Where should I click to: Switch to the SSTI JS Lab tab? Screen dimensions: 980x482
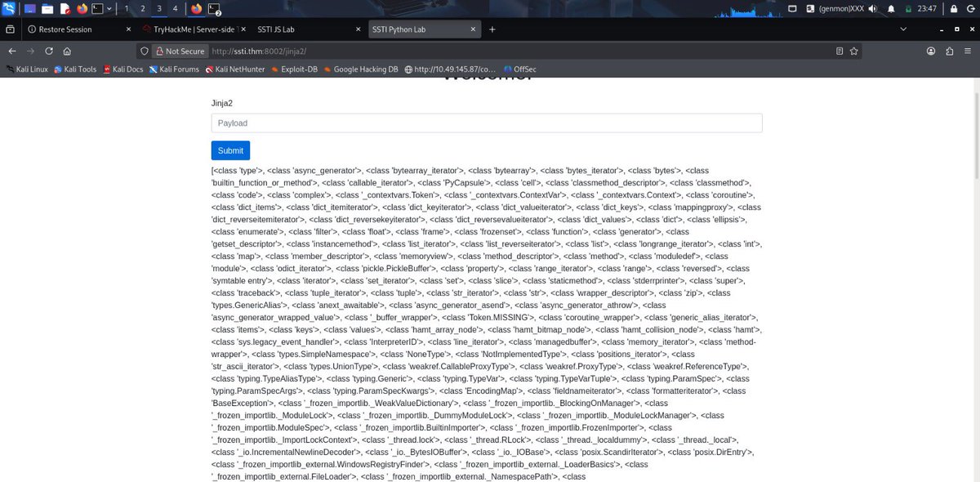pyautogui.click(x=309, y=29)
